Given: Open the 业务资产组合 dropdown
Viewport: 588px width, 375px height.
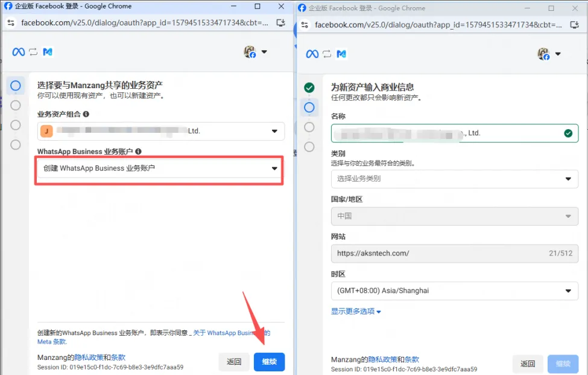Looking at the screenshot, I should (161, 131).
